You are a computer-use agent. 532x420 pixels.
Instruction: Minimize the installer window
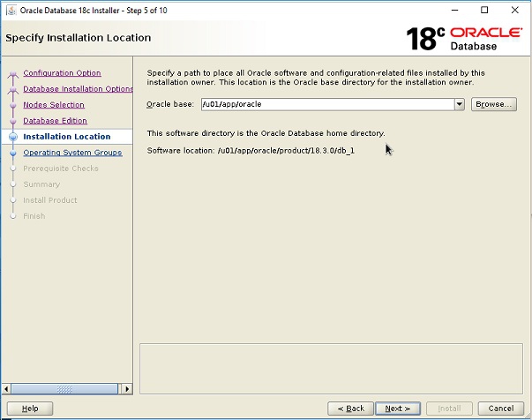[x=454, y=11]
